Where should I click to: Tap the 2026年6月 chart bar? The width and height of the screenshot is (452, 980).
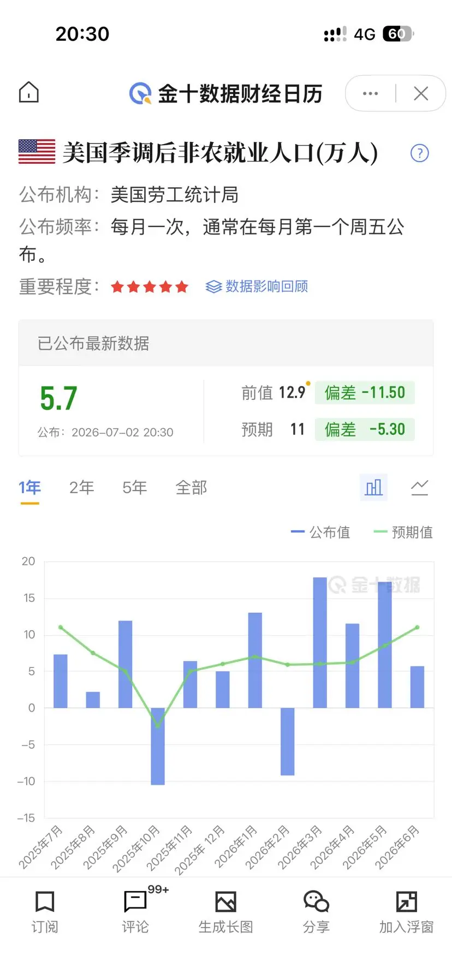coord(417,687)
